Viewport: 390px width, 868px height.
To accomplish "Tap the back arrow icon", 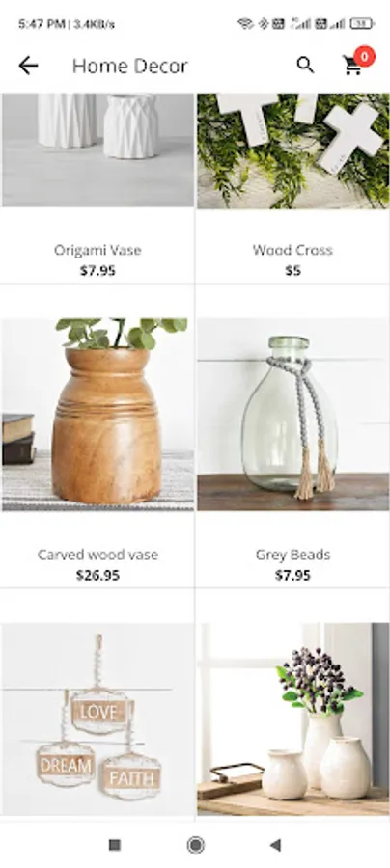I will [28, 66].
